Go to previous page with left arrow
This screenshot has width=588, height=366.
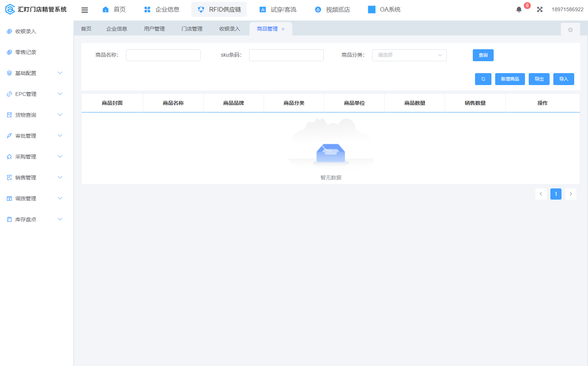pos(541,194)
